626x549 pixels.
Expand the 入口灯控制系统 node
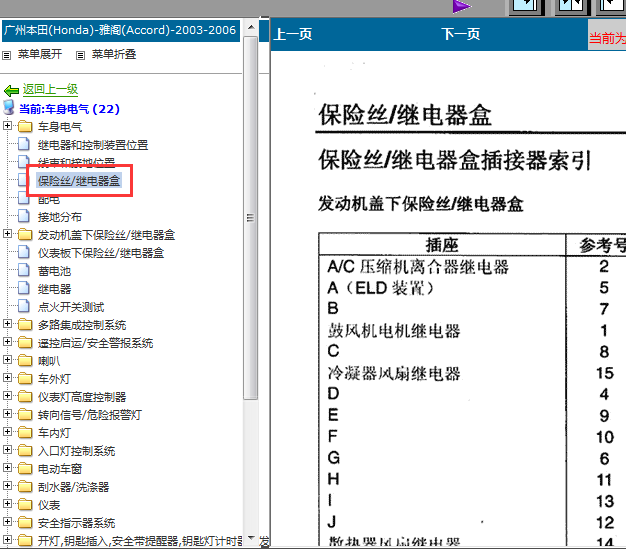pyautogui.click(x=7, y=450)
